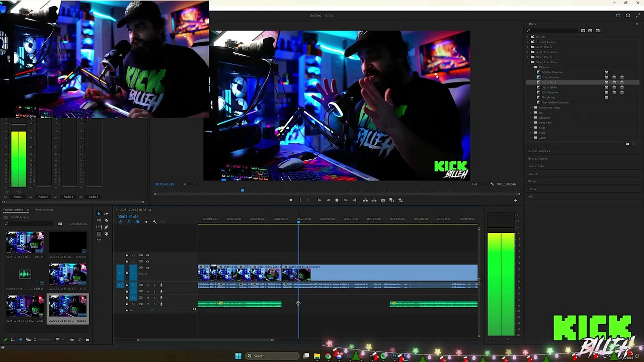Click the Find icon in Project panel
The width and height of the screenshot is (644, 362).
click(x=79, y=340)
